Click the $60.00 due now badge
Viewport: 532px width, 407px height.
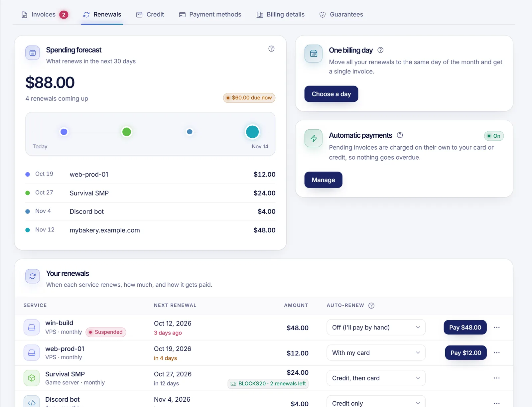click(x=249, y=98)
